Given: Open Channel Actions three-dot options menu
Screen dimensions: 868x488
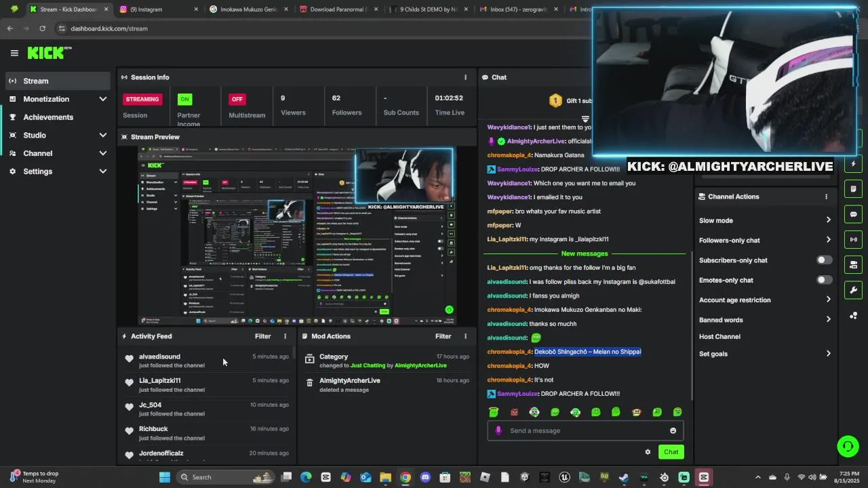Looking at the screenshot, I should point(826,197).
